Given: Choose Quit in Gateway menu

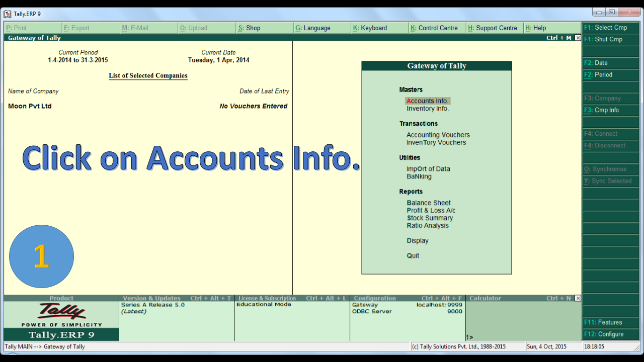Looking at the screenshot, I should (413, 256).
